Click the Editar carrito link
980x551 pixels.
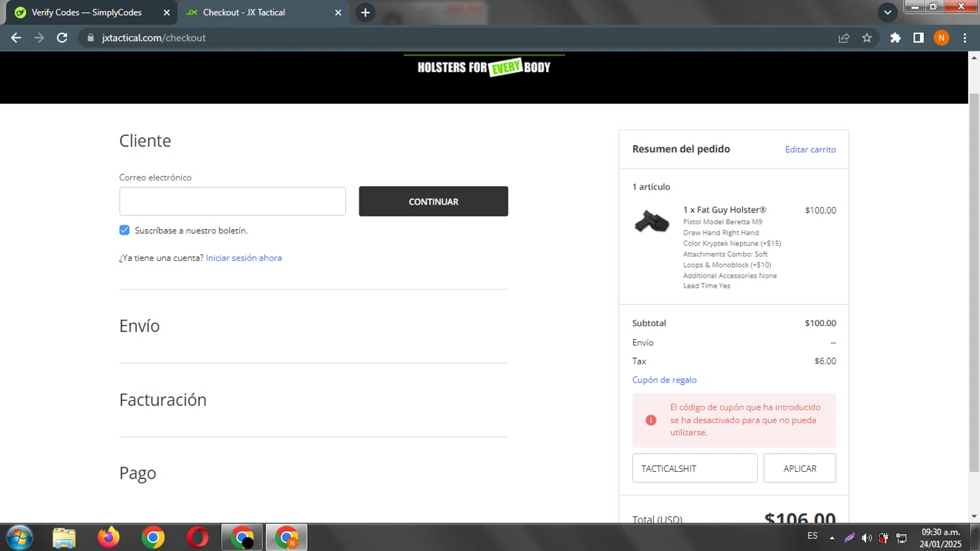click(x=810, y=150)
